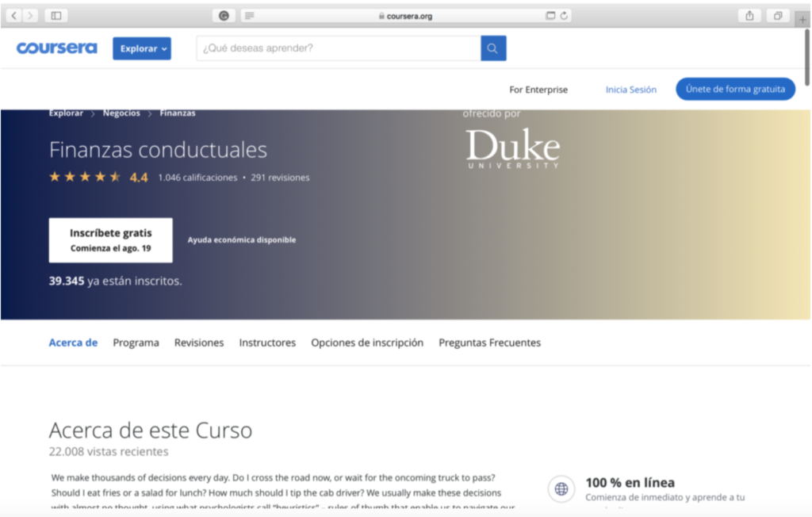The width and height of the screenshot is (812, 517).
Task: Show the Safari sidebar
Action: coord(56,16)
